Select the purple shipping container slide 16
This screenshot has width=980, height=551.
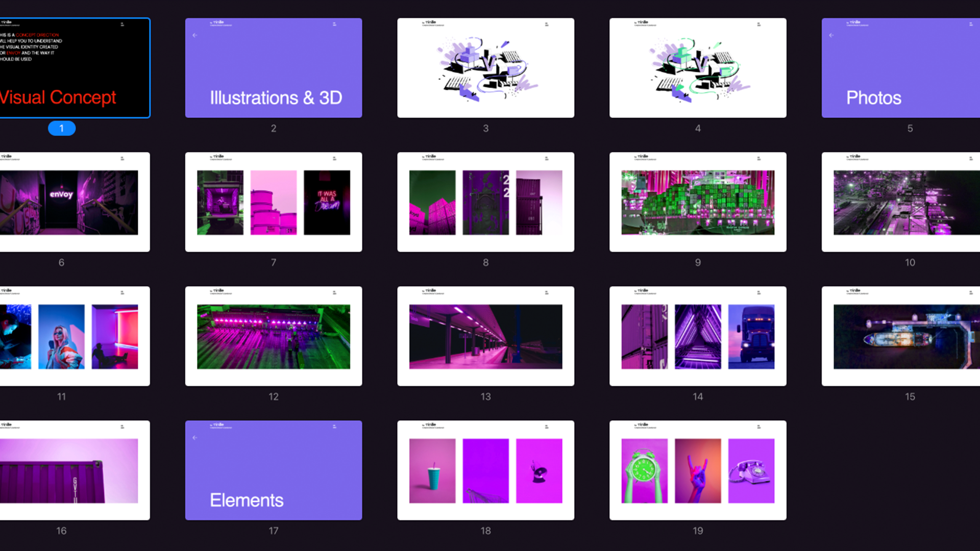[75, 470]
